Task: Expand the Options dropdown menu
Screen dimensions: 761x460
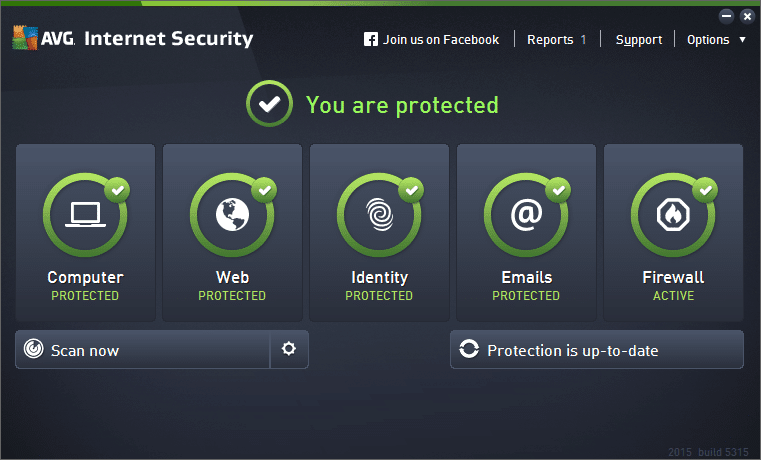Action: [x=714, y=40]
